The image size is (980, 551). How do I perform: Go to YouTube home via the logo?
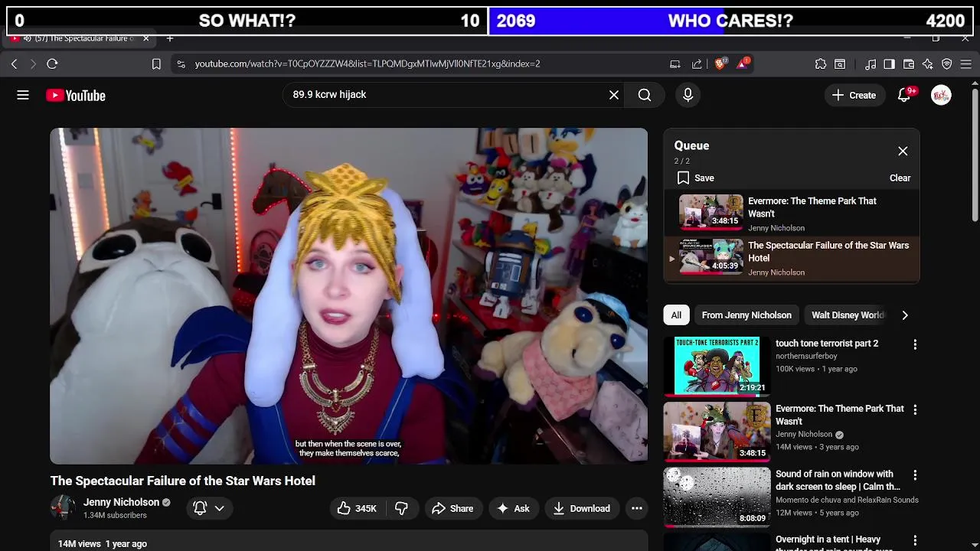coord(75,96)
